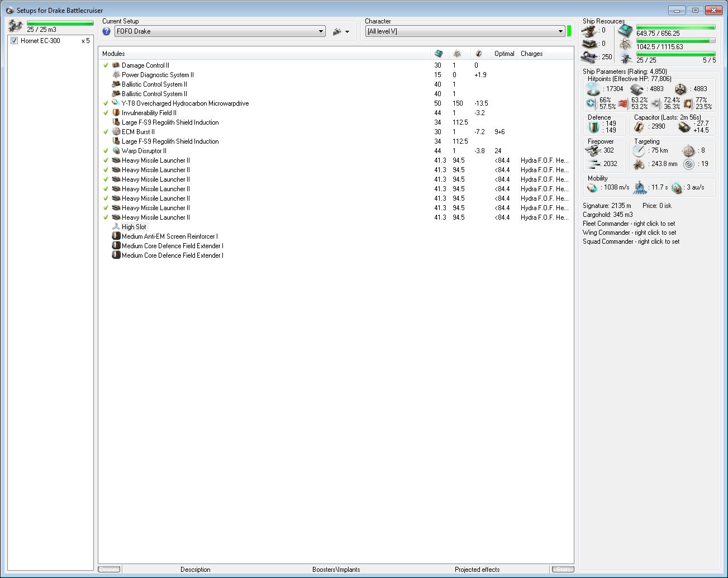Viewport: 728px width, 578px height.
Task: Open the Drones tab at bottom left
Action: (x=109, y=570)
